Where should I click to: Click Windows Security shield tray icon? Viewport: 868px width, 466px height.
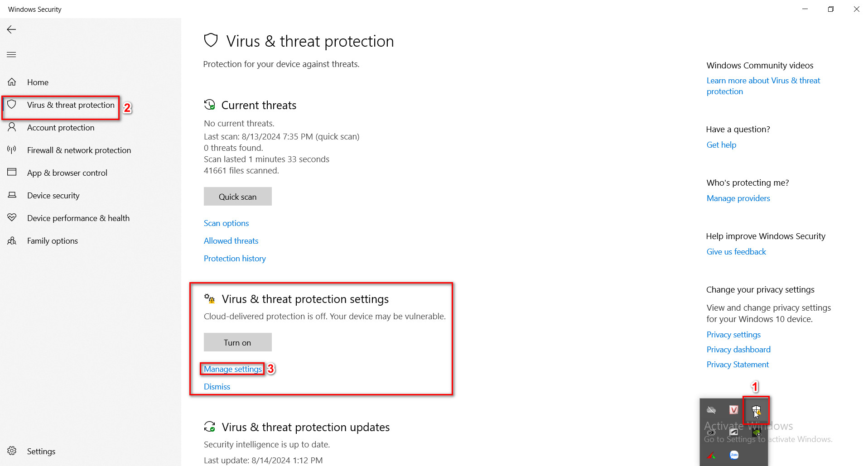click(x=756, y=410)
